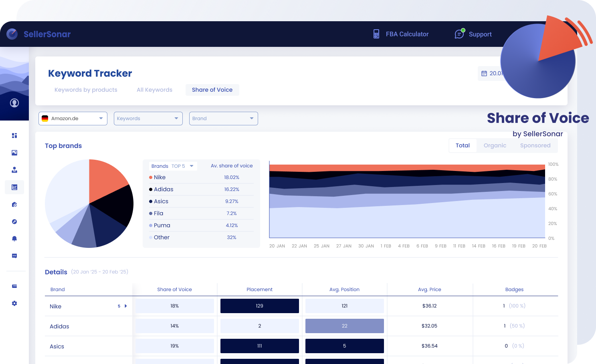The height and width of the screenshot is (364, 596).
Task: Click the black Adidas legend dot
Action: 151,189
